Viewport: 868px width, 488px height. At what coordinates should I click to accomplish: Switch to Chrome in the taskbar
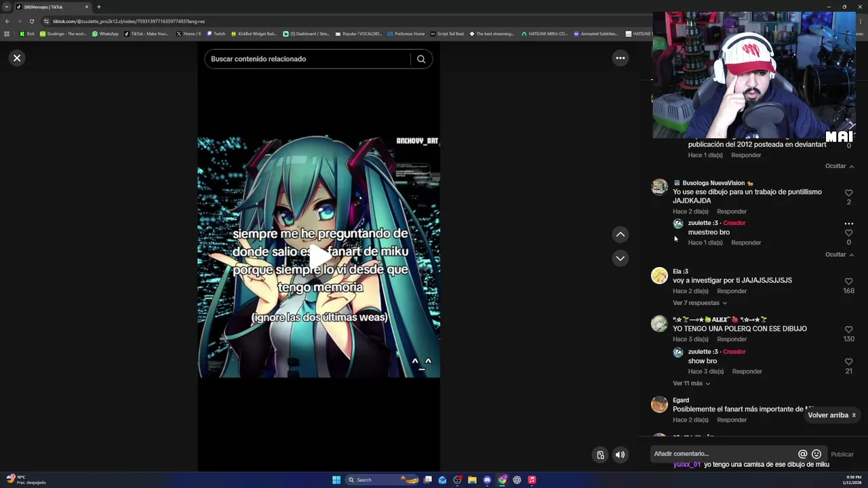pyautogui.click(x=502, y=480)
